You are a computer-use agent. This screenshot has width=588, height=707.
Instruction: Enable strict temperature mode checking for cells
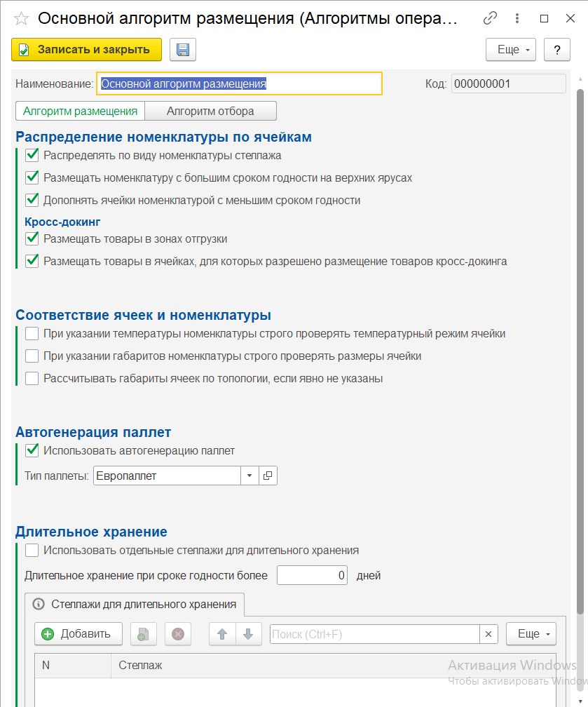(x=32, y=333)
